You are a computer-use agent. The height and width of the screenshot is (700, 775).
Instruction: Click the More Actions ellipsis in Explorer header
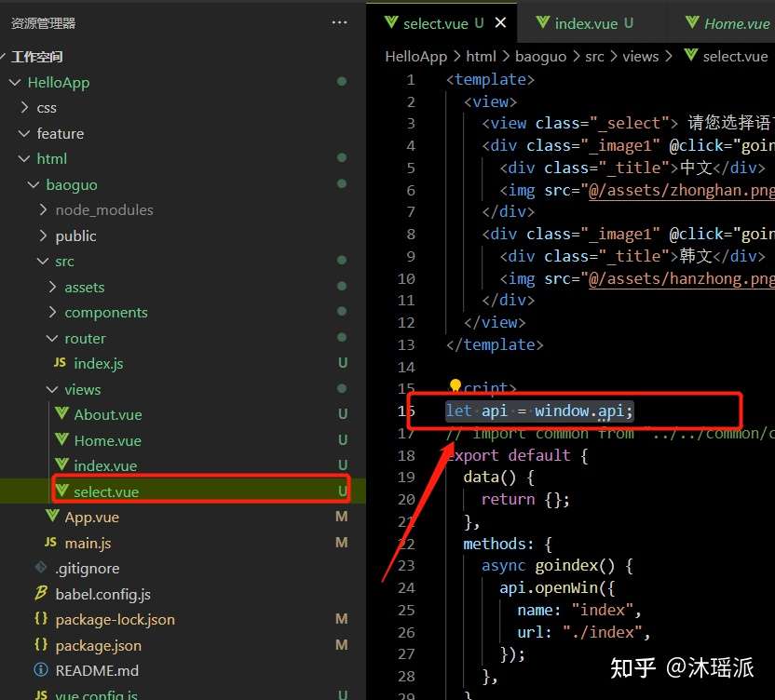point(338,21)
